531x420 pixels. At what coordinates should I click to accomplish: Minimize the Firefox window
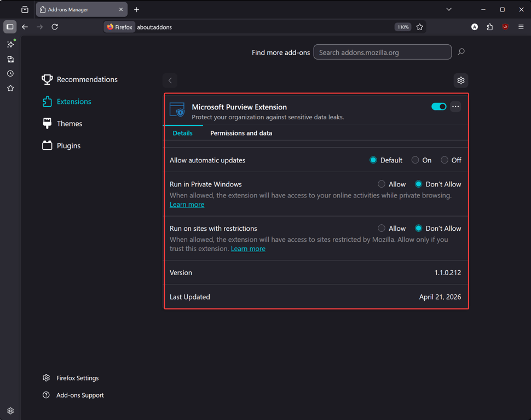pyautogui.click(x=483, y=9)
